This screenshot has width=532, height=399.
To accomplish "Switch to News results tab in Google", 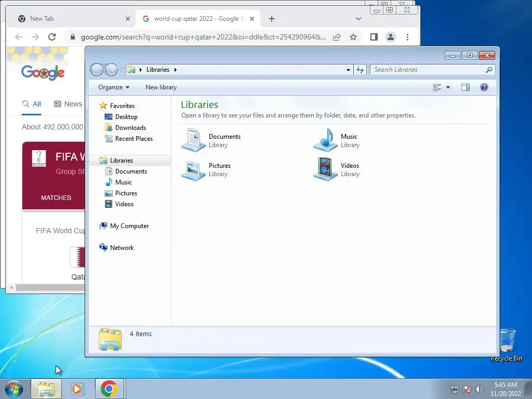I will point(68,104).
